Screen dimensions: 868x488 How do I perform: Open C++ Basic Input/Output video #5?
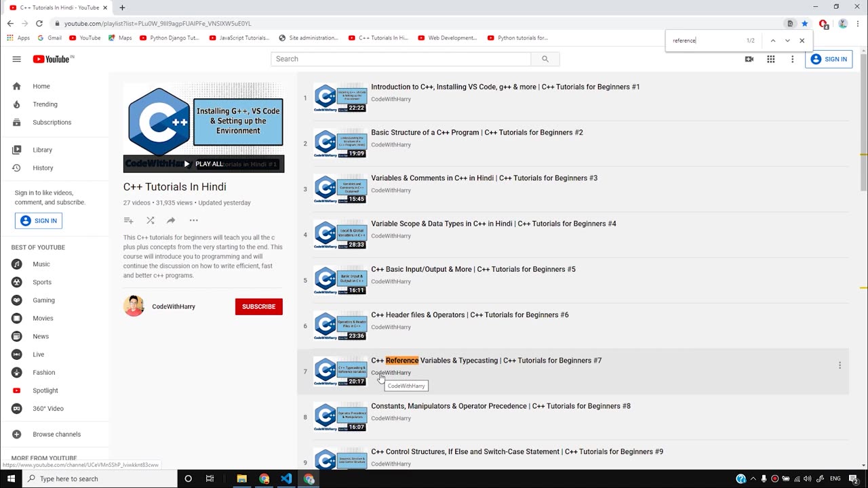(x=473, y=269)
